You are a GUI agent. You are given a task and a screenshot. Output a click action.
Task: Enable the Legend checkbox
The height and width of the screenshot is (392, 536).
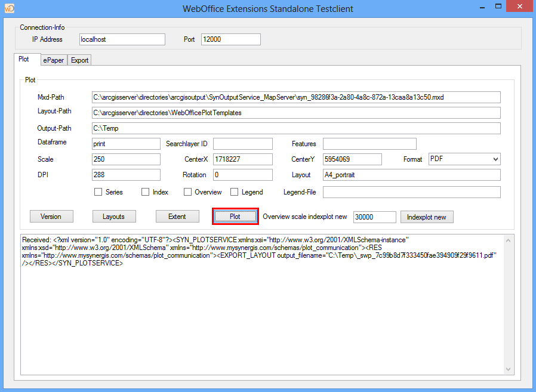235,192
